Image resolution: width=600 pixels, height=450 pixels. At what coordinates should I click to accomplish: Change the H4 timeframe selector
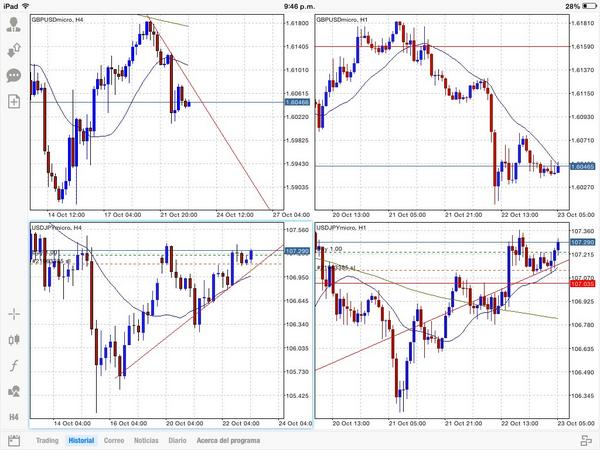14,417
